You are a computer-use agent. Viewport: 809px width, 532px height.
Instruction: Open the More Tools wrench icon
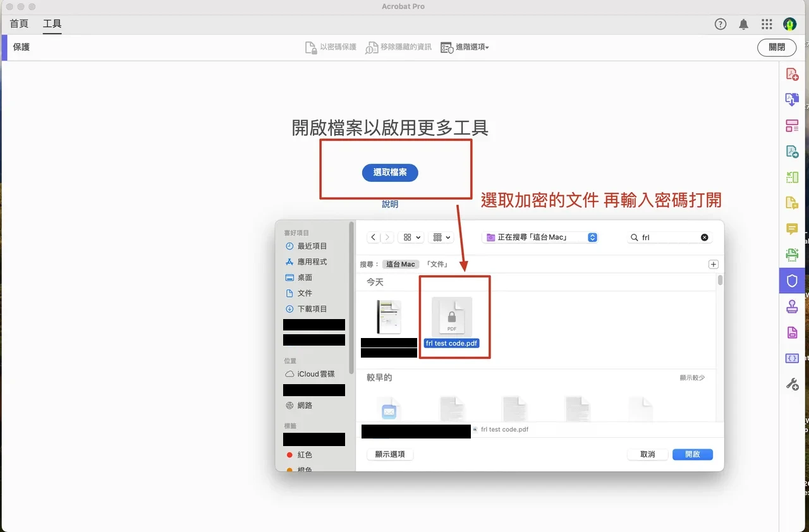(792, 384)
